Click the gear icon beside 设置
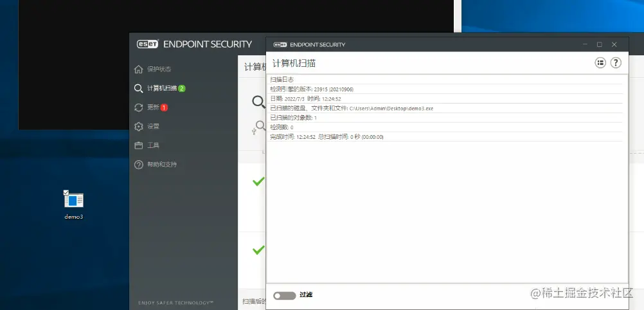The width and height of the screenshot is (644, 310). point(138,126)
